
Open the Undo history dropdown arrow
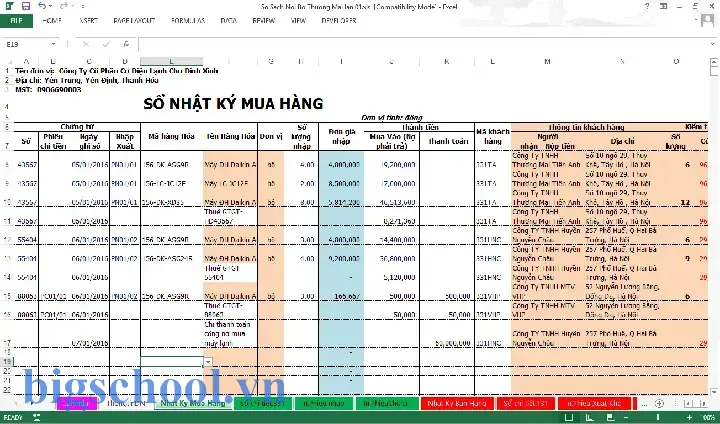tap(50, 6)
